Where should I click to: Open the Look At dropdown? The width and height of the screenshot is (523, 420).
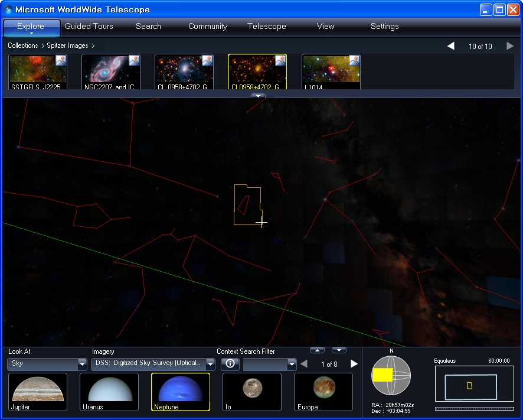coord(47,364)
